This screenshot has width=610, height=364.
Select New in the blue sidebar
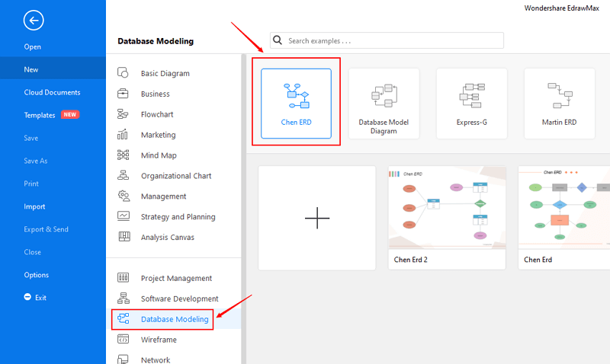click(x=53, y=69)
